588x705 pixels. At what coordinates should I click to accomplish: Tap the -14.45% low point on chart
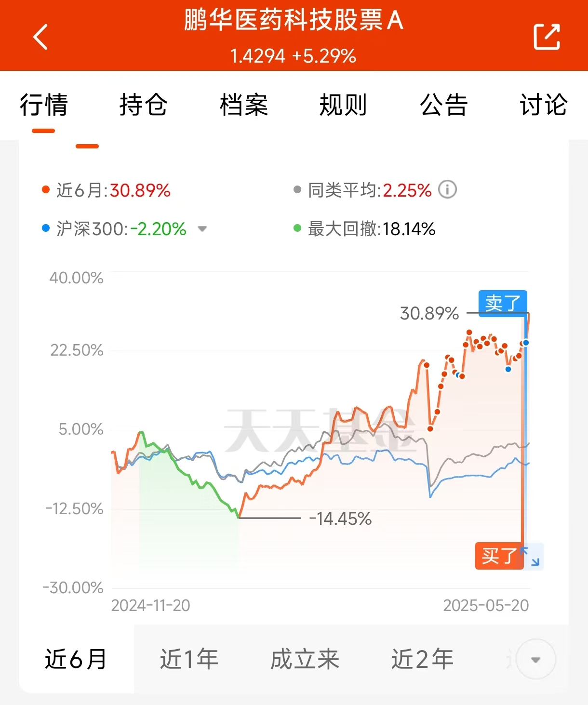click(x=239, y=518)
